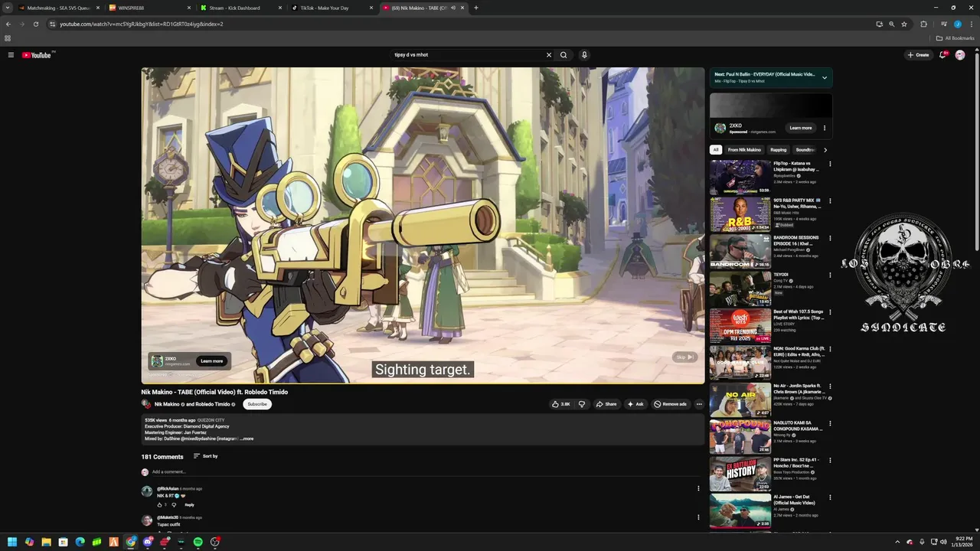This screenshot has width=980, height=551.
Task: Clear the YouTube search box text
Action: [548, 55]
